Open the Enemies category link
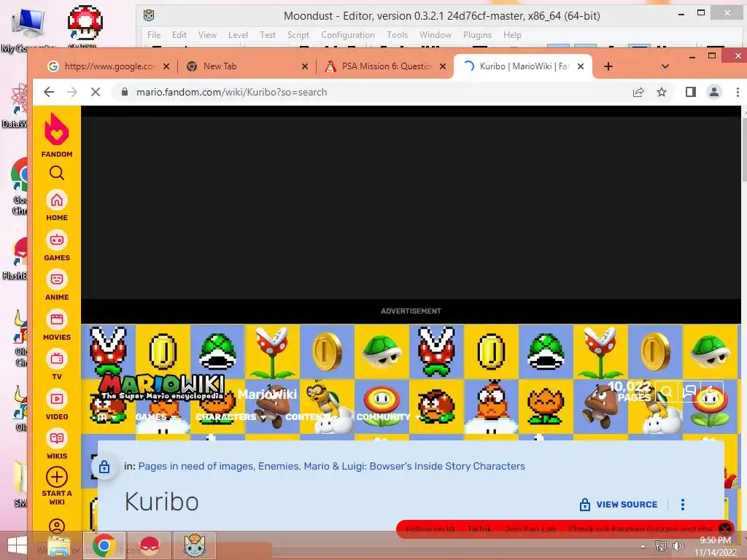 [x=278, y=466]
